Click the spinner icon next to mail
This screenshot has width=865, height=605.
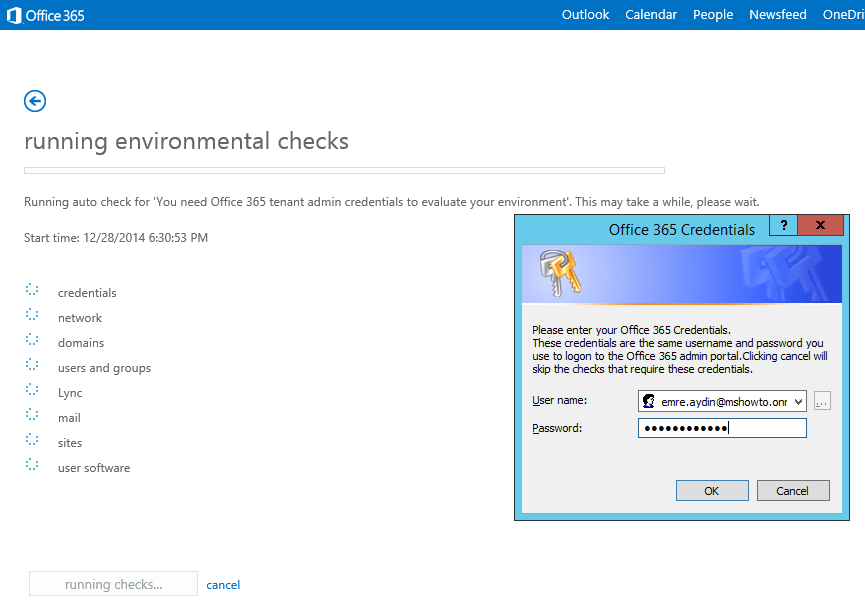[x=32, y=415]
